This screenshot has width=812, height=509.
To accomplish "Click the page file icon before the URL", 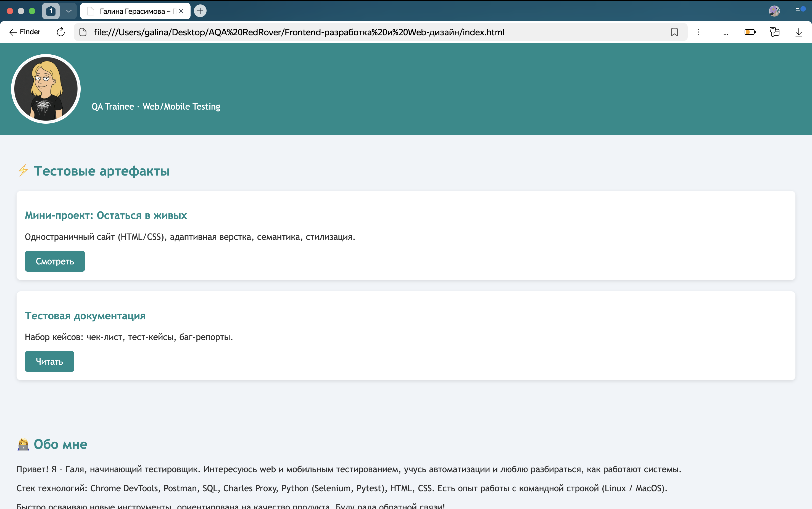I will [x=83, y=32].
